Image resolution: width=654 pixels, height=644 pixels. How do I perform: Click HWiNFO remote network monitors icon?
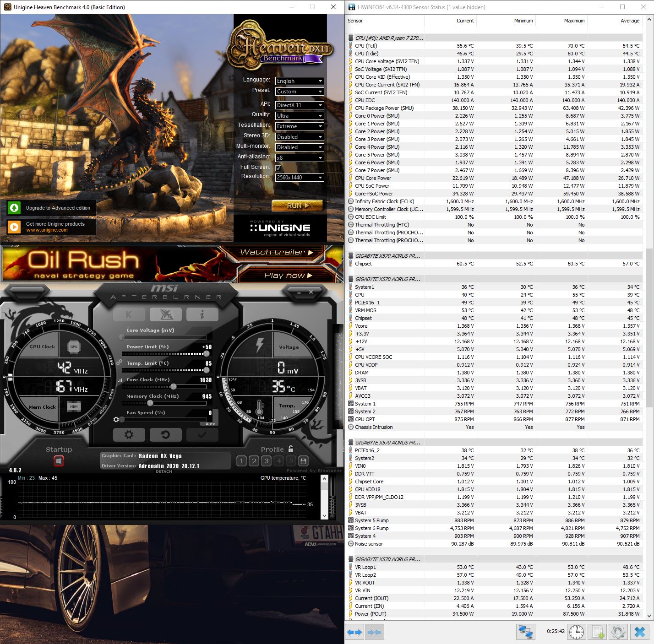point(525,632)
